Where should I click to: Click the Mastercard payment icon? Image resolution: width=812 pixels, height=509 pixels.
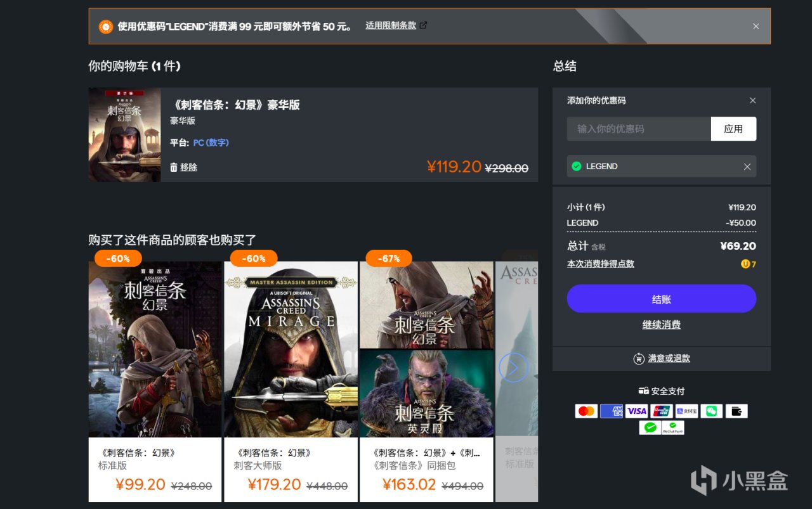pyautogui.click(x=587, y=411)
